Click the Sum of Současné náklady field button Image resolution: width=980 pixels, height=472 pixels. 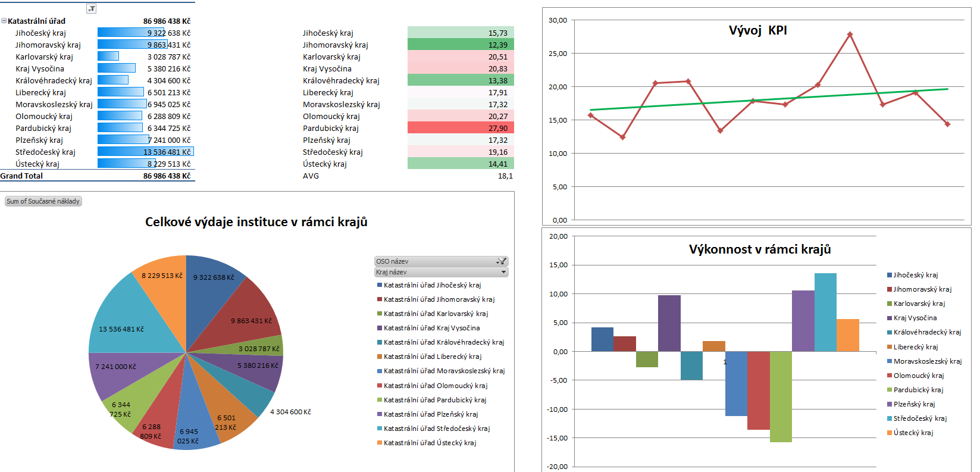point(43,201)
